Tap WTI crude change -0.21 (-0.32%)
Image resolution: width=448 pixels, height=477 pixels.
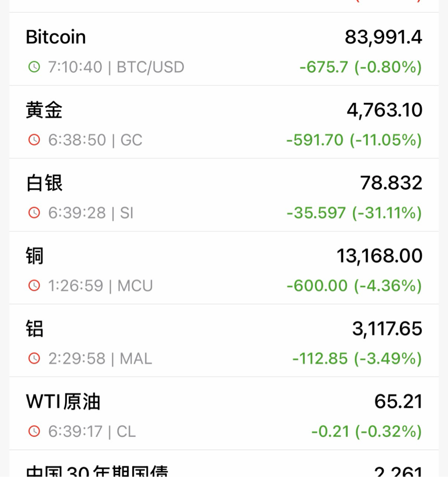click(x=366, y=432)
